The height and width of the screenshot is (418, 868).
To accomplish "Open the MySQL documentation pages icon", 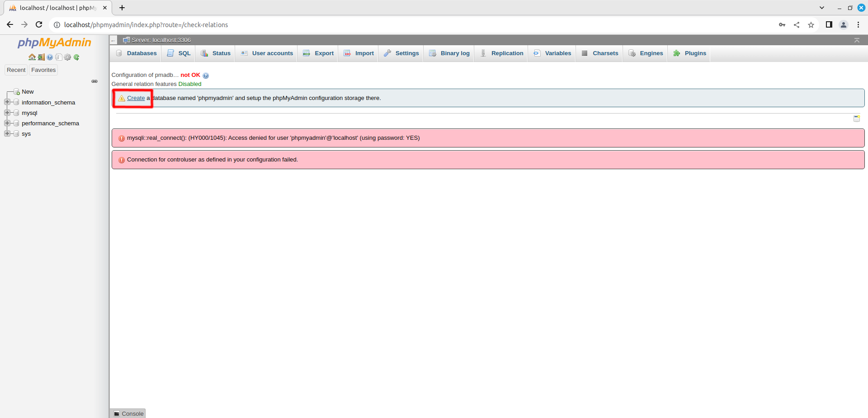I will click(59, 57).
